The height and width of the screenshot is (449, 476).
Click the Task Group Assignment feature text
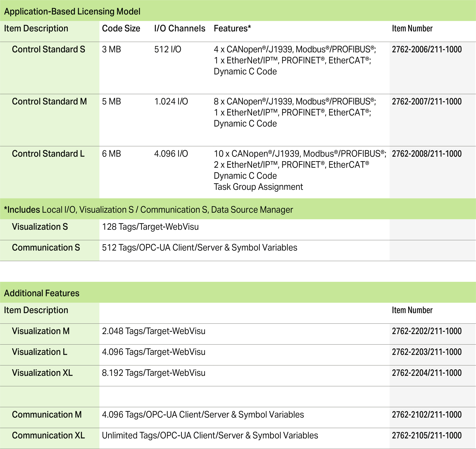click(258, 187)
